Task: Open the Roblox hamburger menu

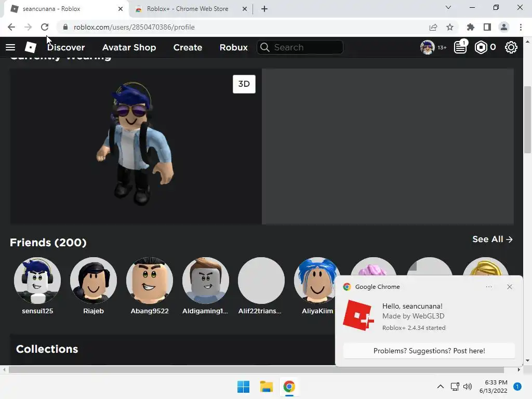Action: click(10, 47)
